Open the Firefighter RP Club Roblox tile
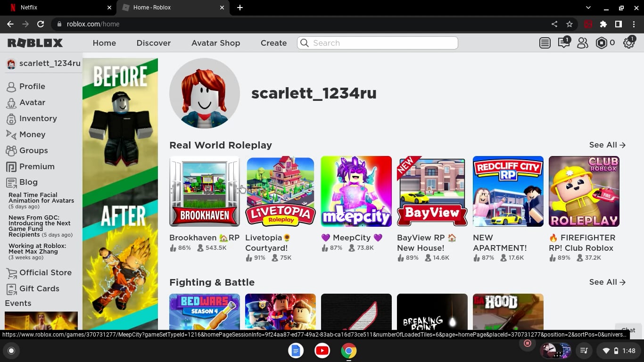Viewport: 644px width, 362px height. (584, 191)
